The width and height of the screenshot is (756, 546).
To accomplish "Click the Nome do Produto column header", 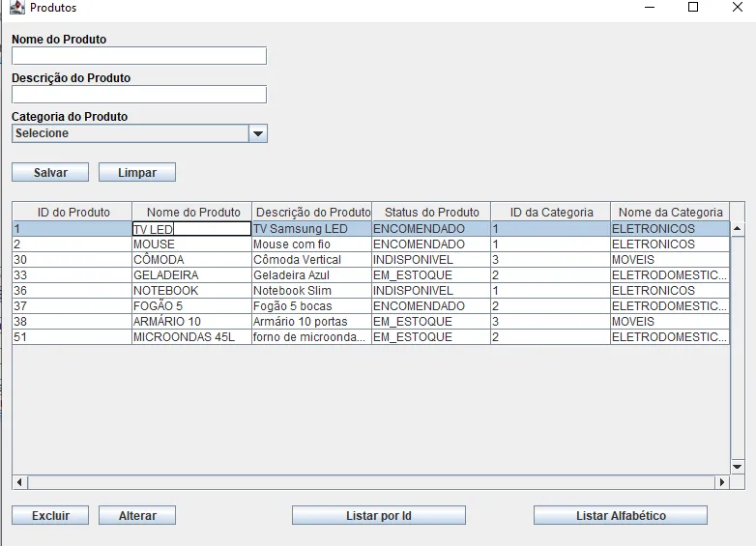I will pyautogui.click(x=191, y=212).
